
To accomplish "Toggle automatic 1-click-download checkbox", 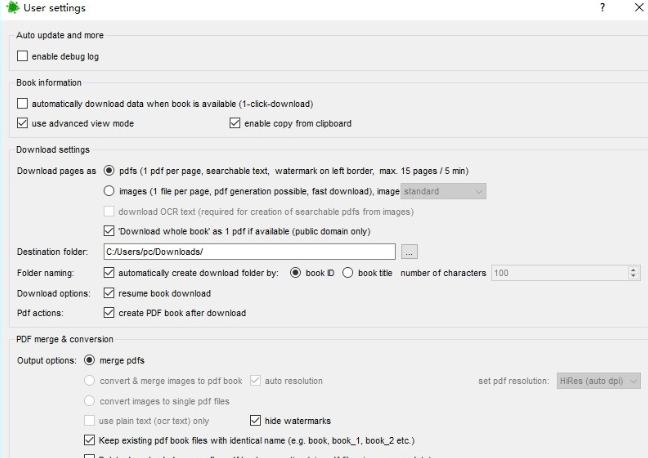I will point(23,104).
